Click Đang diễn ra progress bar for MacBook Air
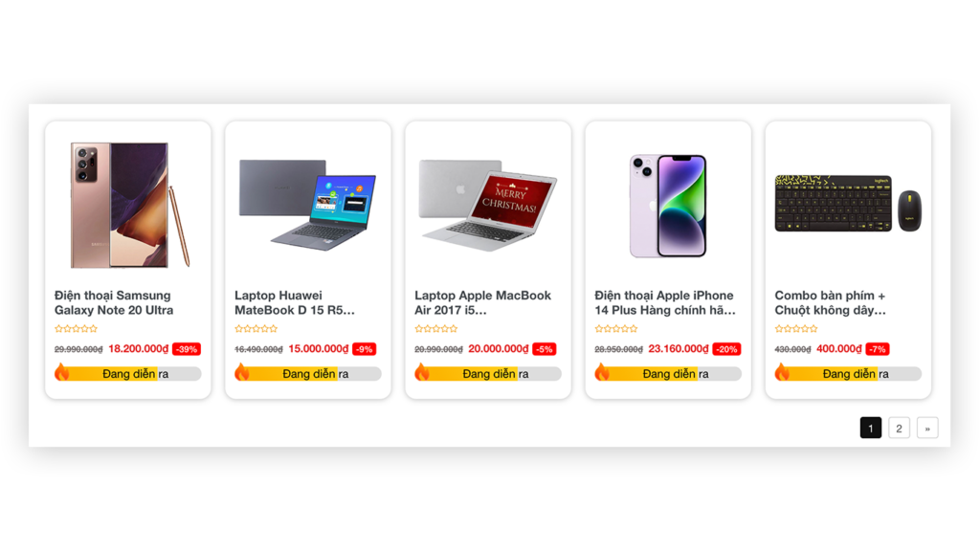The height and width of the screenshot is (551, 980). click(488, 374)
